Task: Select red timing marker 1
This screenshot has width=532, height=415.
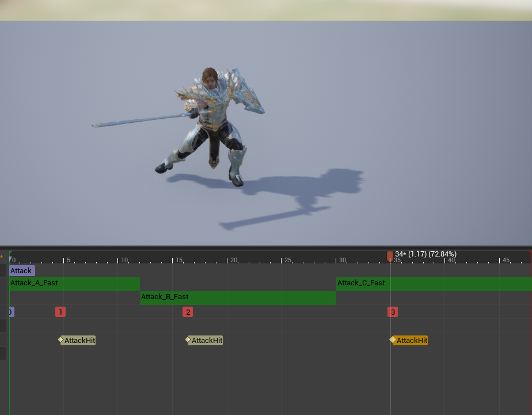Action: coord(60,312)
